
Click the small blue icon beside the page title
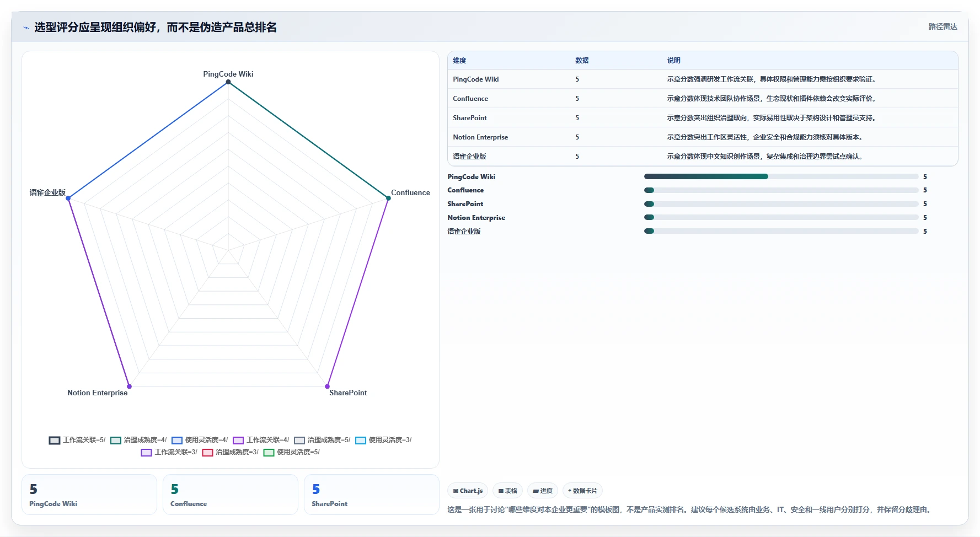point(26,28)
